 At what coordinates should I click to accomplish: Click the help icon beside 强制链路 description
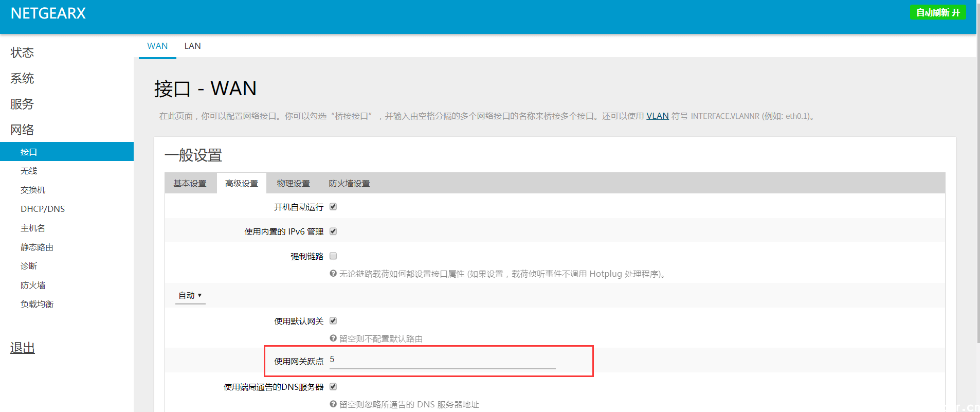coord(333,274)
